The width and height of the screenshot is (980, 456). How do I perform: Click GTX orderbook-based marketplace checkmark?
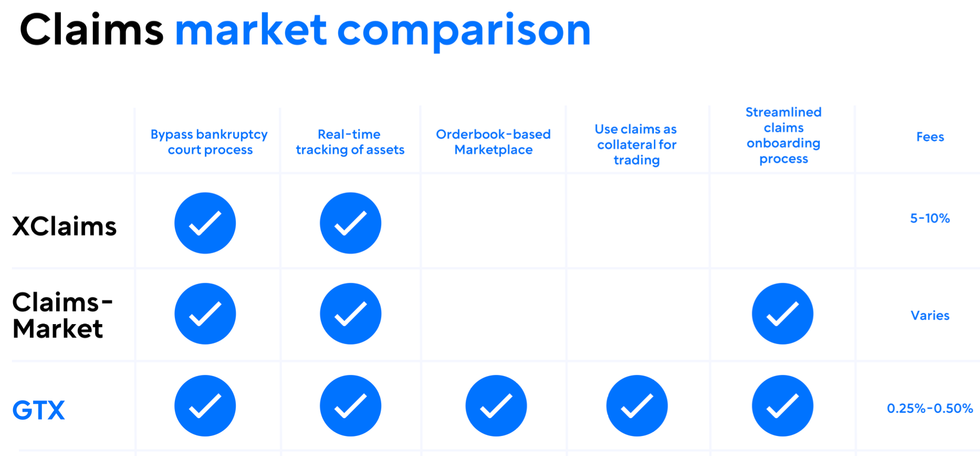pyautogui.click(x=496, y=406)
